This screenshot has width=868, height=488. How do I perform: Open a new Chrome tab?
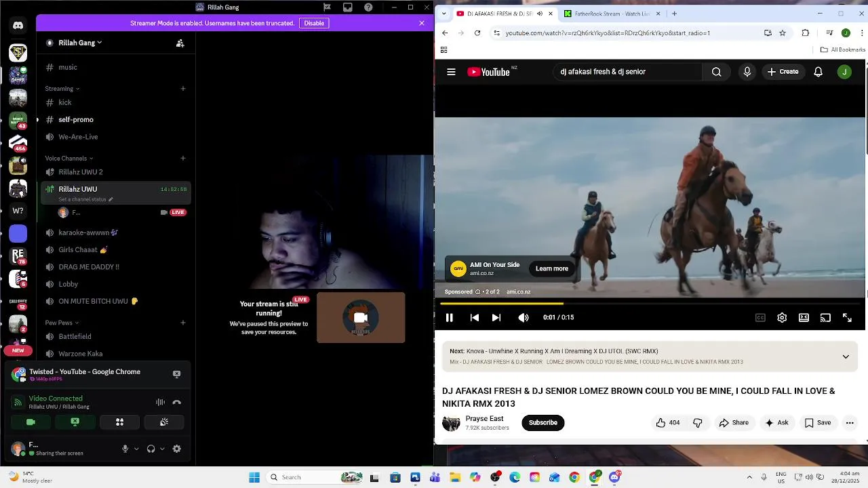[x=674, y=14]
